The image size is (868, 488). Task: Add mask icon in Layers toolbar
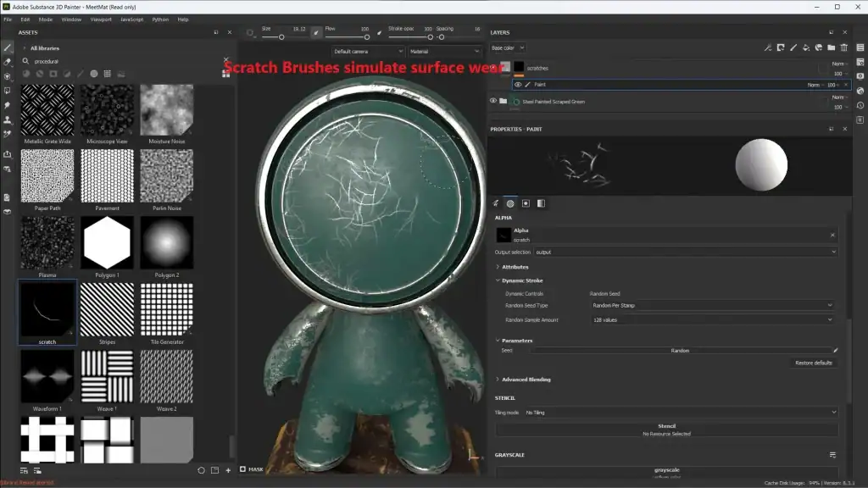click(781, 47)
